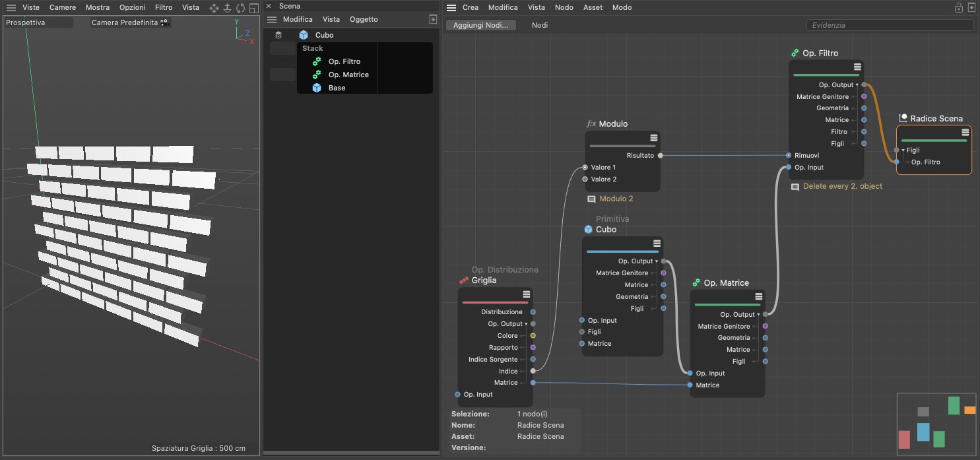Open the node editor hamburger menu beside Crea
Screen dimensions: 980x460
coord(451,8)
